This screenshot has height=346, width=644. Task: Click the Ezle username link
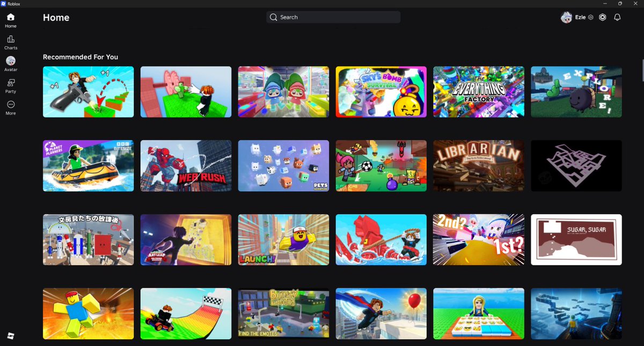tap(580, 17)
